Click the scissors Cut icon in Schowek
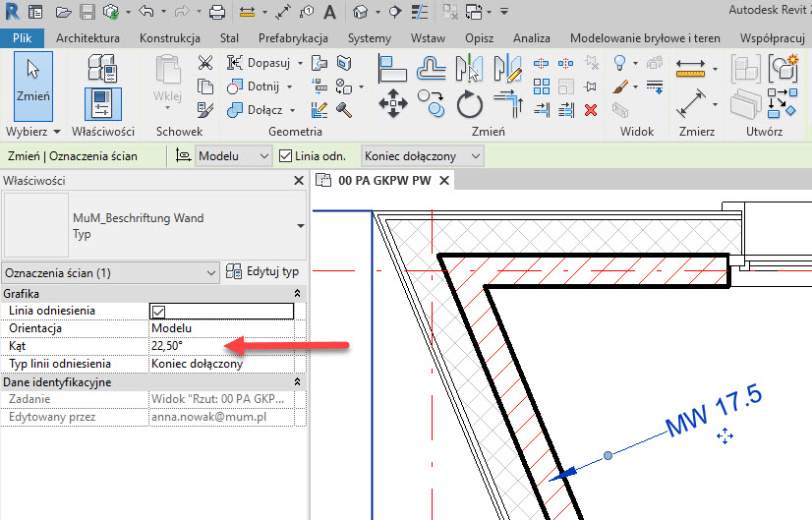812x520 pixels. (204, 63)
